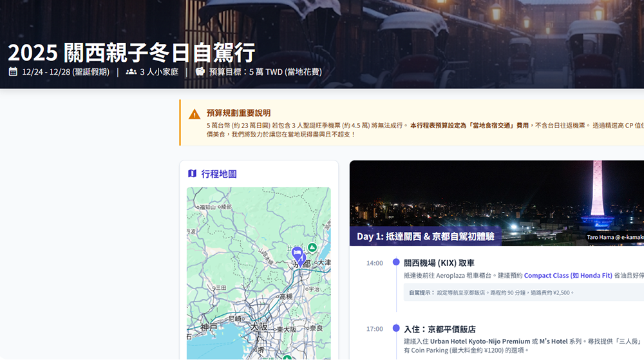Click the 入住：京都平價飯店 heading

coord(439,329)
